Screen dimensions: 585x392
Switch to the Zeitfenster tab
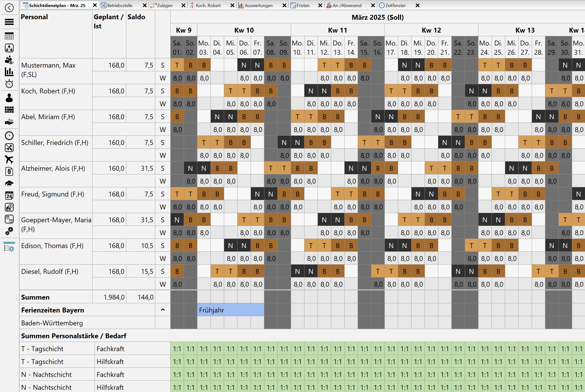tap(395, 6)
